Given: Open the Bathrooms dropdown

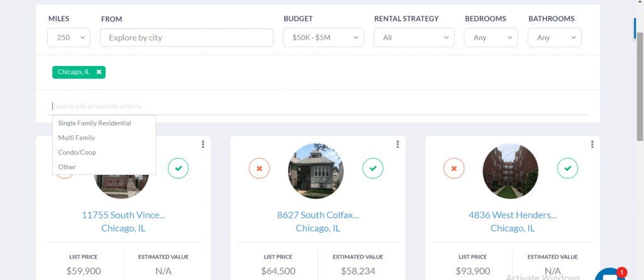Looking at the screenshot, I should (x=555, y=38).
